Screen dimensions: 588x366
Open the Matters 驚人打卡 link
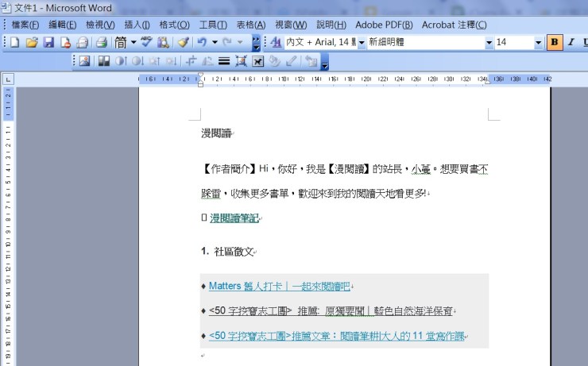[280, 286]
